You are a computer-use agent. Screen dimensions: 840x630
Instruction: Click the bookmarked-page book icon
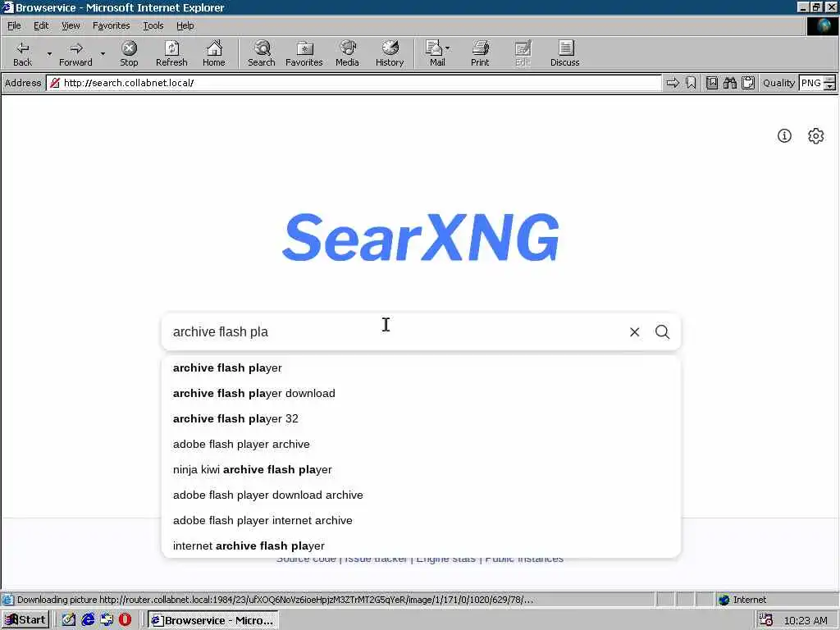pos(711,83)
